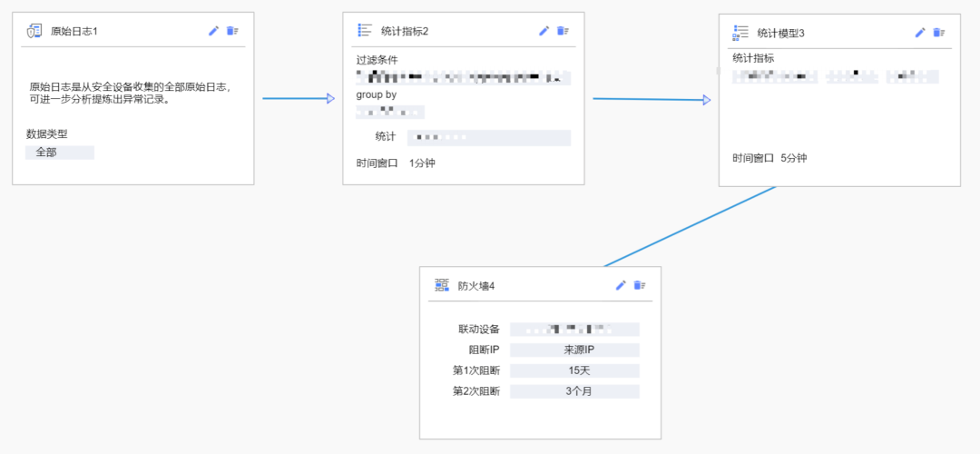The width and height of the screenshot is (980, 454).
Task: Click the shield icon beside 原始日志1
Action: tap(34, 31)
